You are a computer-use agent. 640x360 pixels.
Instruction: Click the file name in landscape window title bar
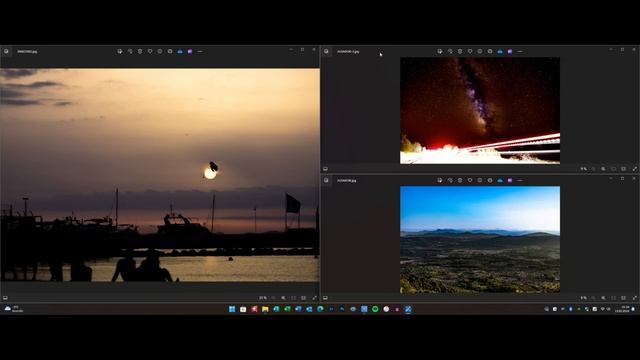[347, 180]
